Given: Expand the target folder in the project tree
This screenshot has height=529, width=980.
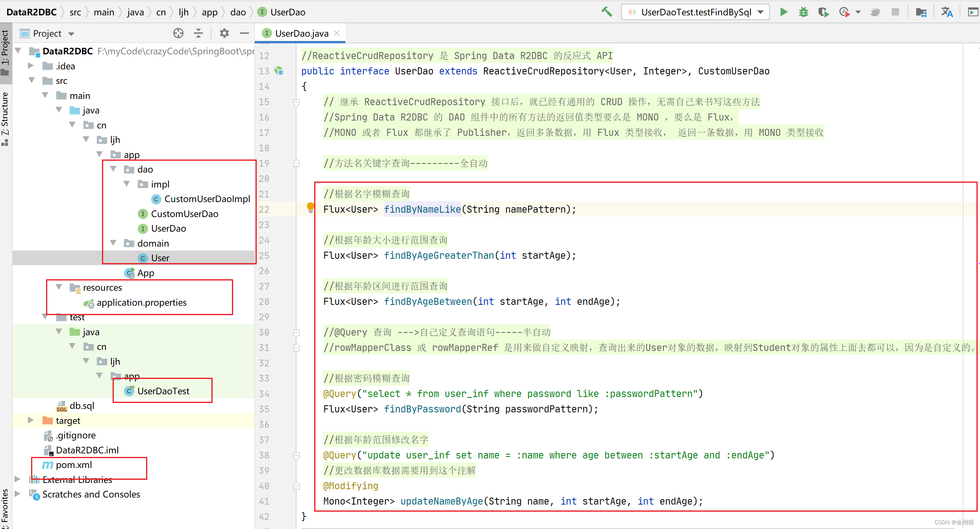Looking at the screenshot, I should (x=31, y=420).
